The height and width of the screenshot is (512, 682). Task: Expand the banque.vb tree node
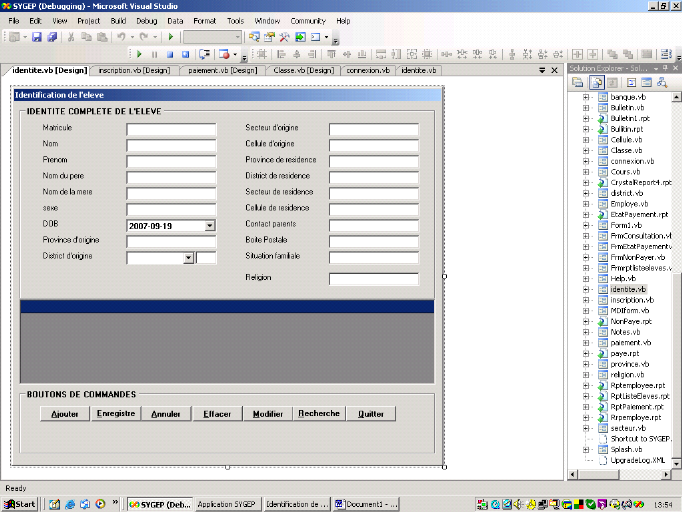(586, 98)
